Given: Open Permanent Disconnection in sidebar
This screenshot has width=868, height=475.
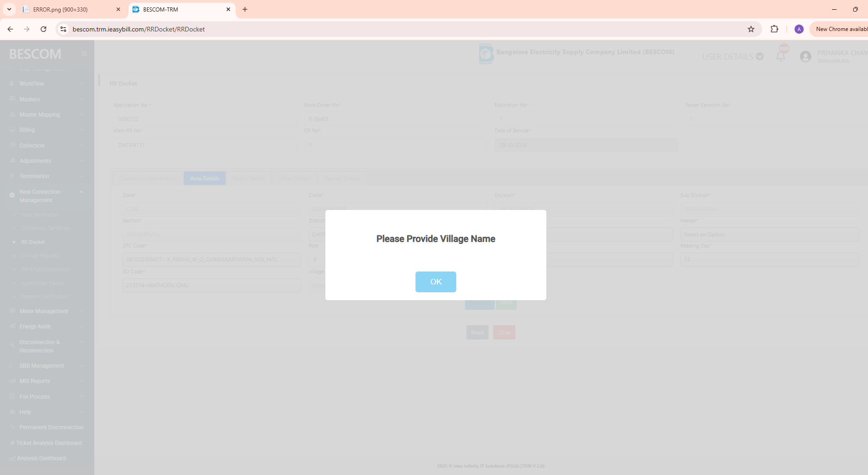Looking at the screenshot, I should (51, 427).
